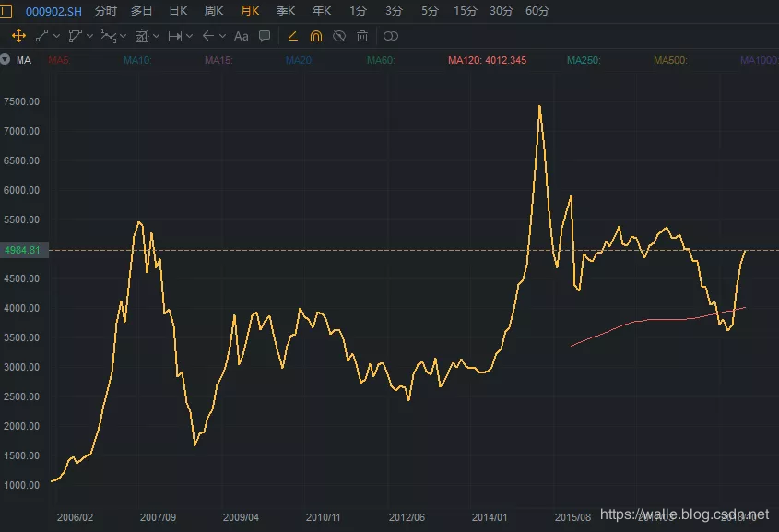This screenshot has height=532, width=779.
Task: Toggle the MA5 moving average line
Action: tap(59, 60)
